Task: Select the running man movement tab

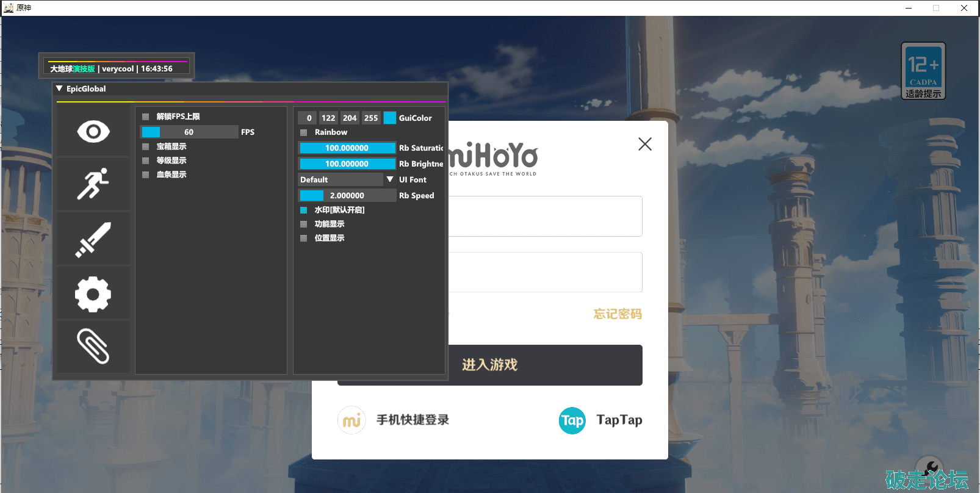Action: (x=93, y=184)
